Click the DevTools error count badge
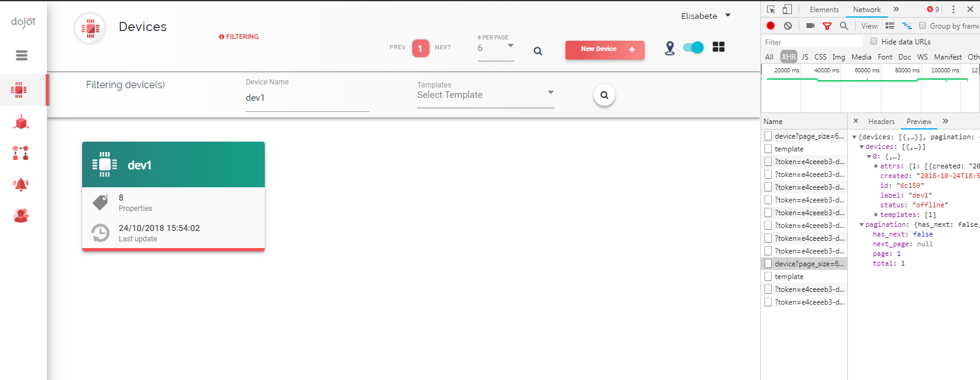Image resolution: width=980 pixels, height=380 pixels. 933,9
